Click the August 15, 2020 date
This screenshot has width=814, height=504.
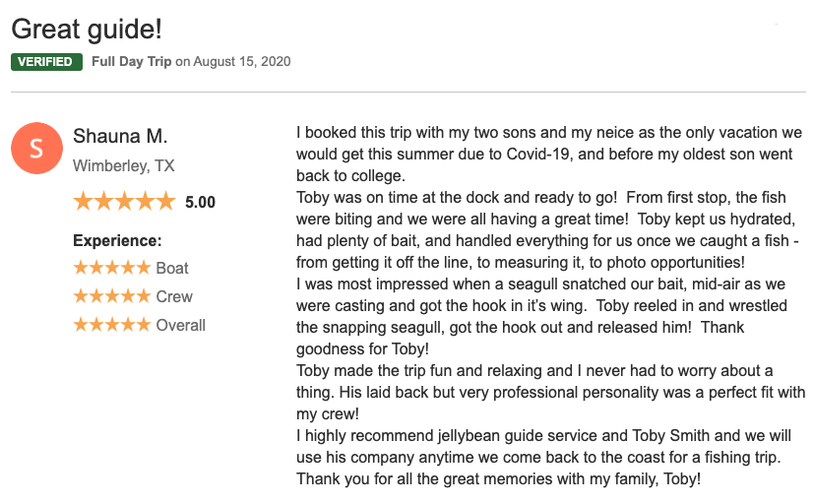pyautogui.click(x=242, y=62)
